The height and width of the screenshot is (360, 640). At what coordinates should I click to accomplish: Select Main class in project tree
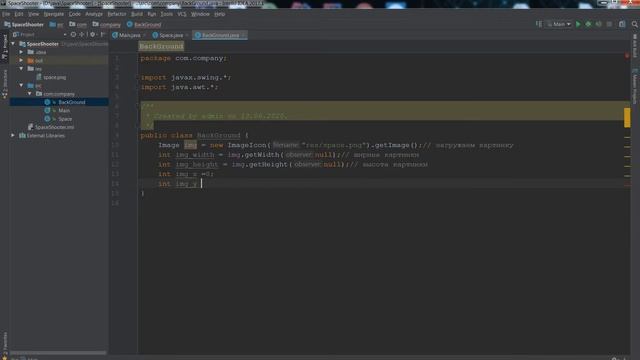point(58,111)
